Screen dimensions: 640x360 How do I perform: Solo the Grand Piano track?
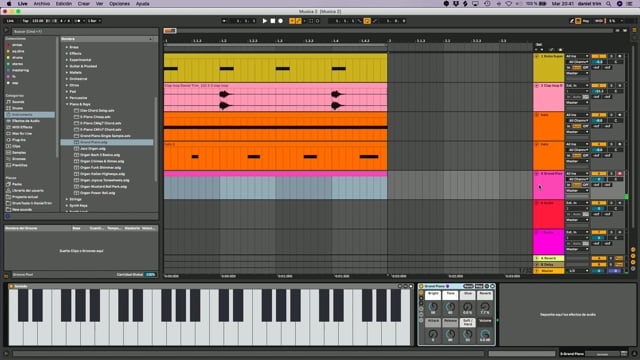(x=611, y=174)
